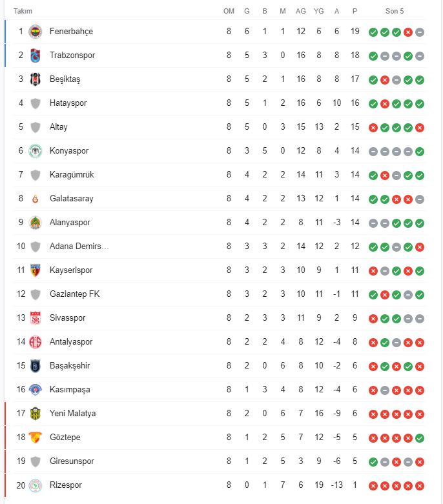Open the Adana Demirspor team link
This screenshot has height=504, width=443.
click(x=79, y=247)
